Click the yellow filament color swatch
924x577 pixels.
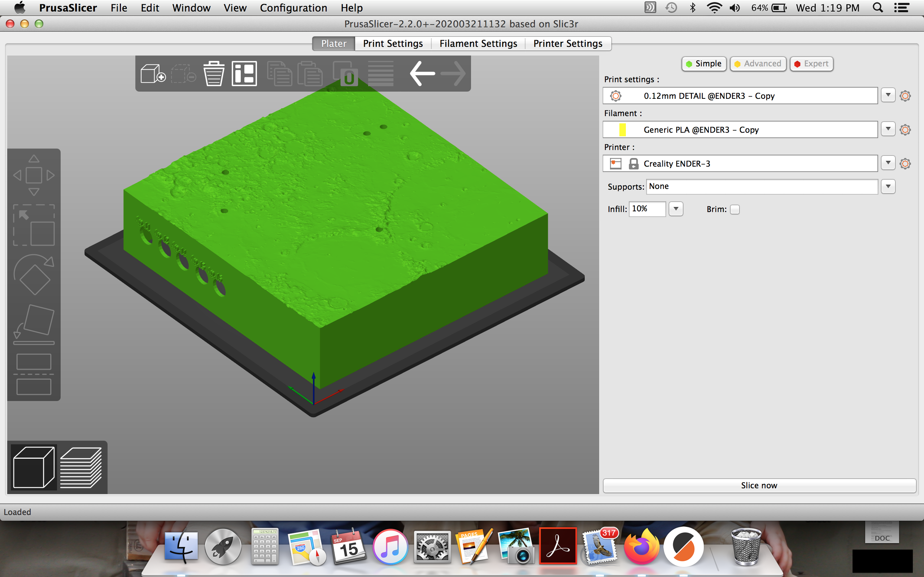pyautogui.click(x=622, y=130)
